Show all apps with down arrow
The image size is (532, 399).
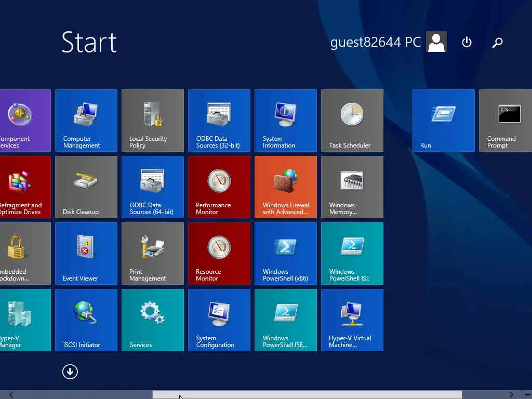click(70, 372)
